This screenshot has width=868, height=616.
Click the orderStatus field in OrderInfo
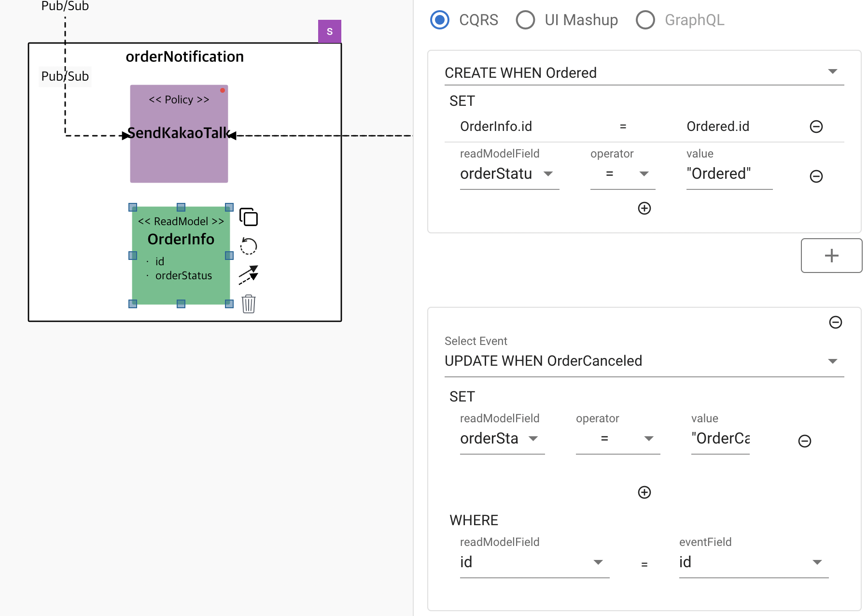(183, 275)
